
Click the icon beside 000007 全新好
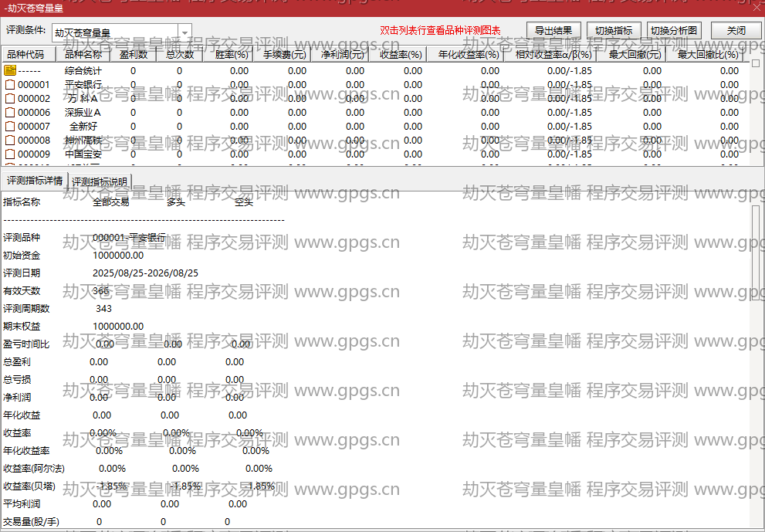10,127
